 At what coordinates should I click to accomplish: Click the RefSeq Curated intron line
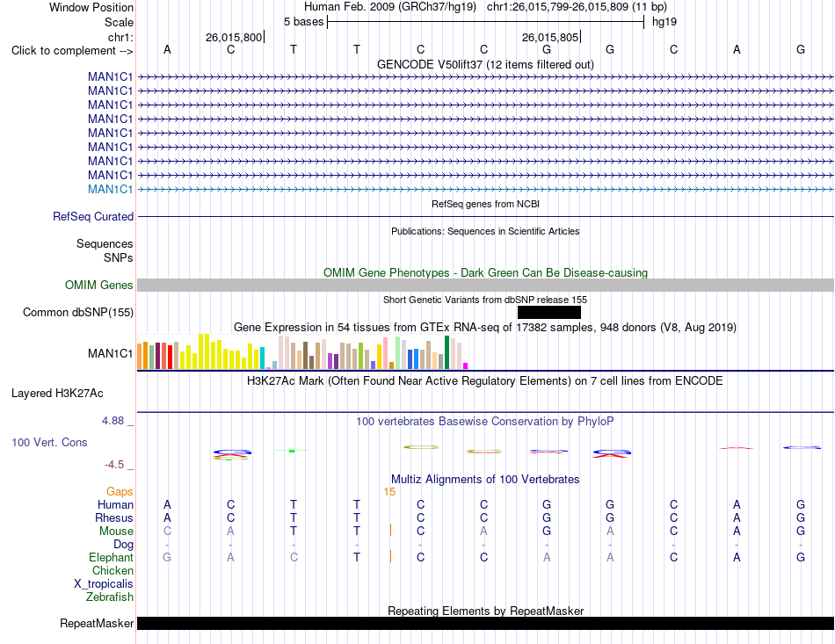coord(485,217)
